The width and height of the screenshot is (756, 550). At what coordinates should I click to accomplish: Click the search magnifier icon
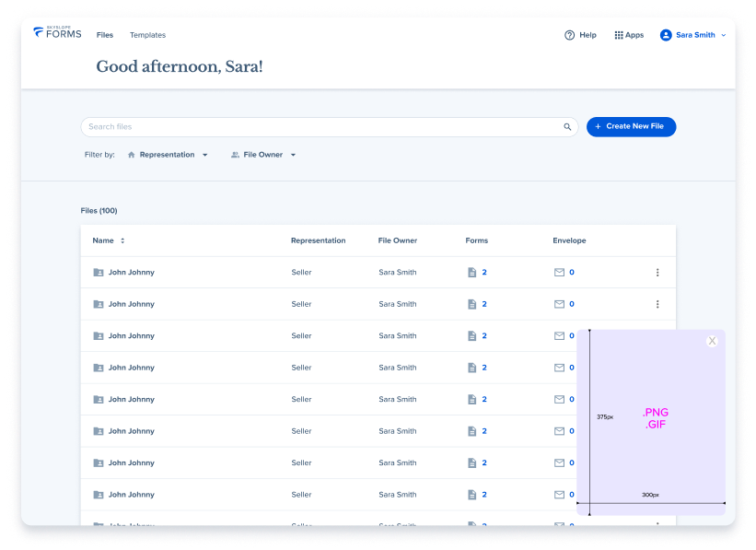tap(567, 126)
